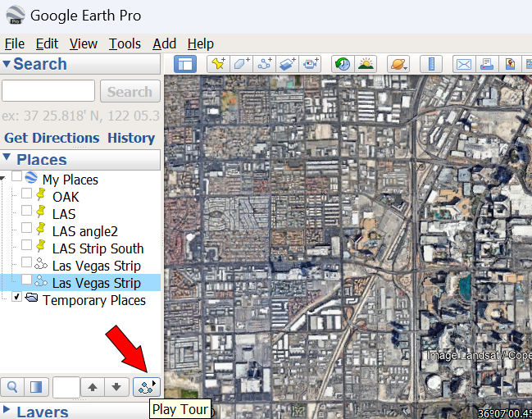Click the magnifier search-places icon
The width and height of the screenshot is (532, 419).
coord(12,387)
